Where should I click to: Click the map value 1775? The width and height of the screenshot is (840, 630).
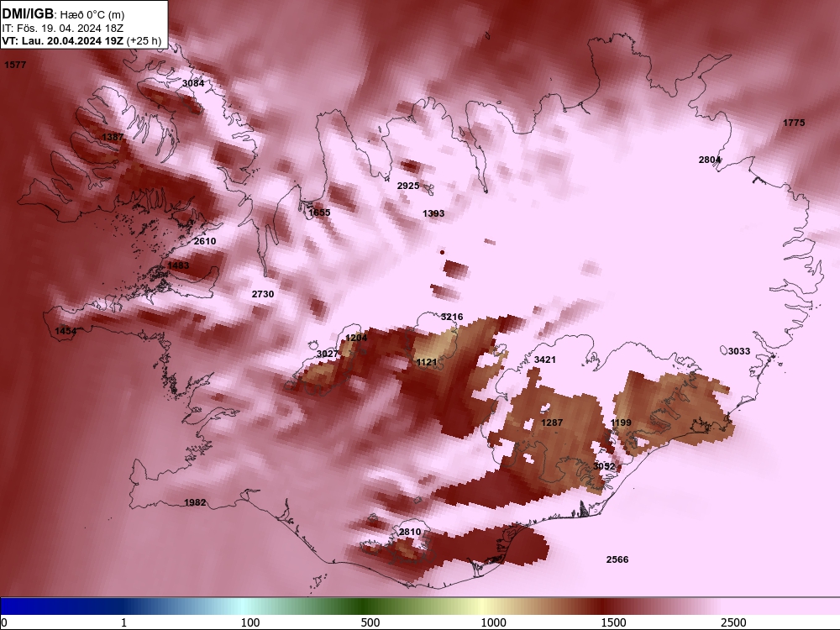click(x=794, y=123)
